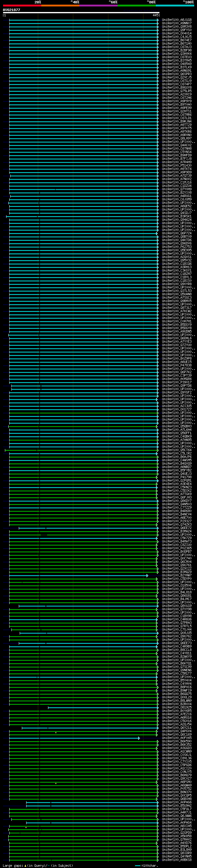197x868 pixels.
Task: Select the query name AV621877
Action: tap(11, 10)
